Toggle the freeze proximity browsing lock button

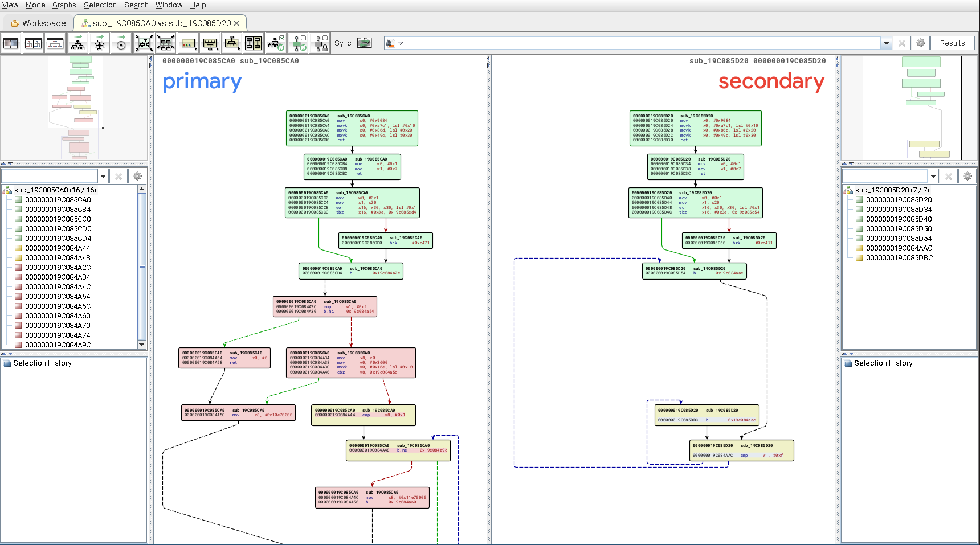click(x=321, y=43)
